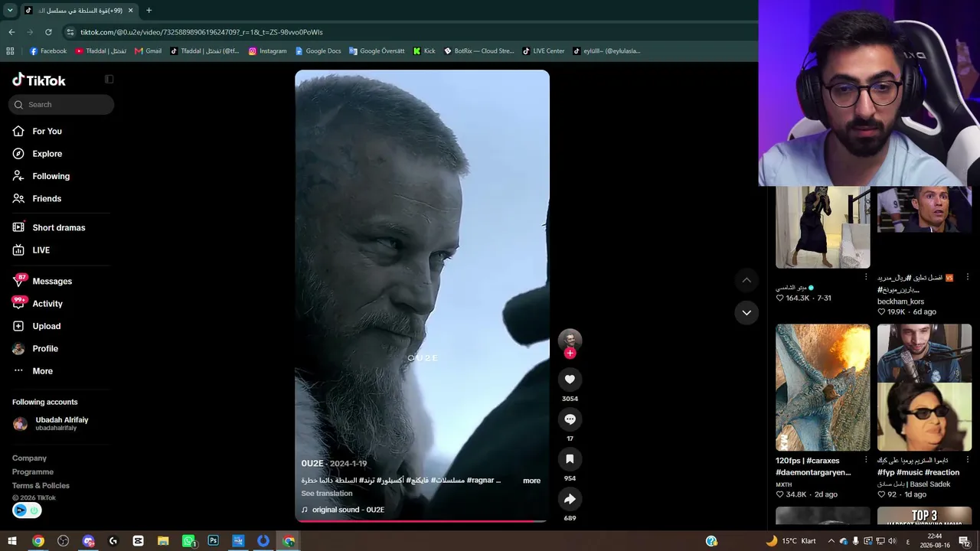Go to the next video arrow
Viewport: 980px width, 551px height.
(746, 312)
